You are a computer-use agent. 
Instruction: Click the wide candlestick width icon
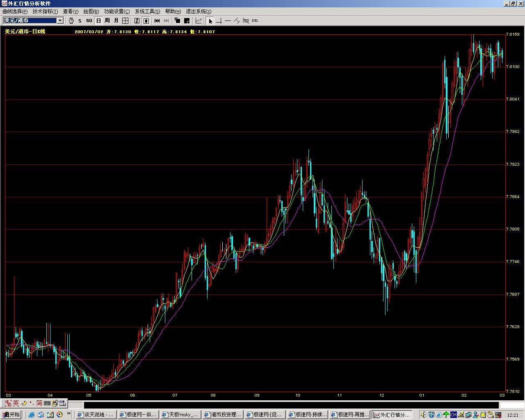point(146,21)
